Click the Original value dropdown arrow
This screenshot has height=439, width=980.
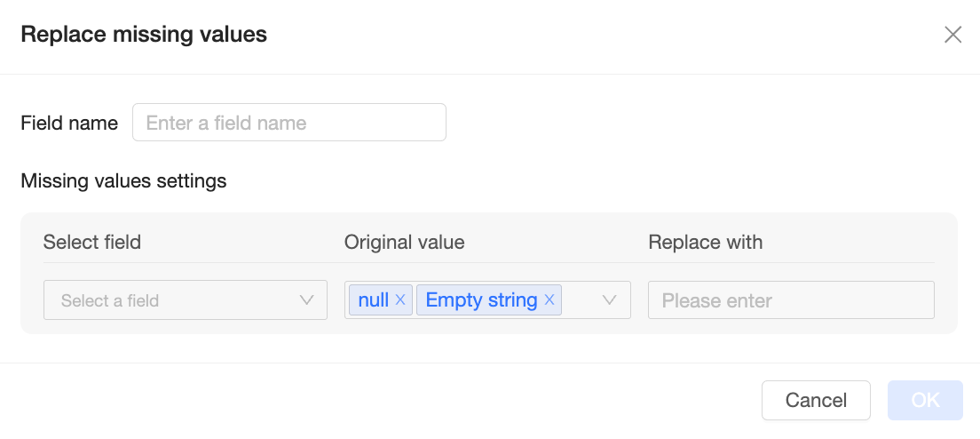point(610,300)
